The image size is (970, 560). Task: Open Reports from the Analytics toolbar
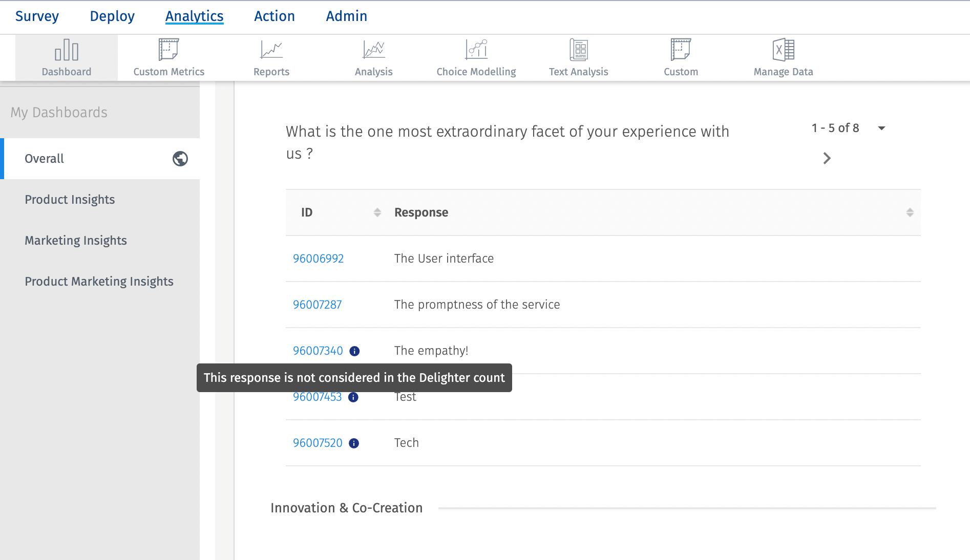tap(271, 56)
